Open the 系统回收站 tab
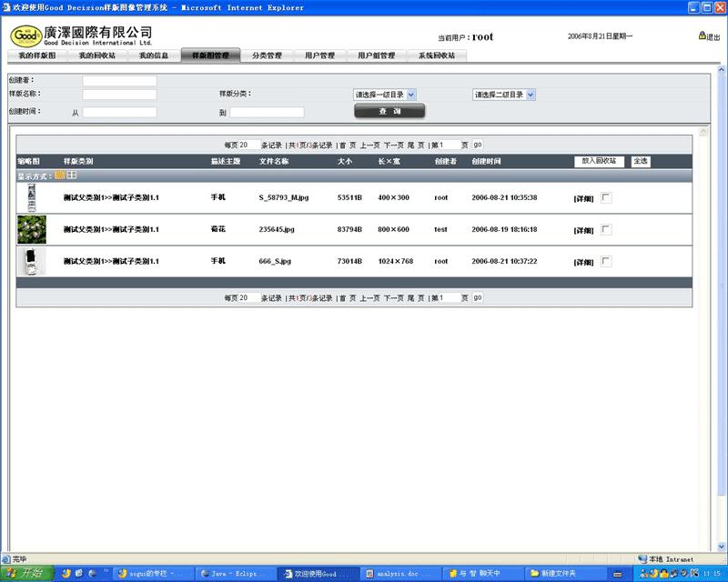This screenshot has height=582, width=728. point(437,55)
